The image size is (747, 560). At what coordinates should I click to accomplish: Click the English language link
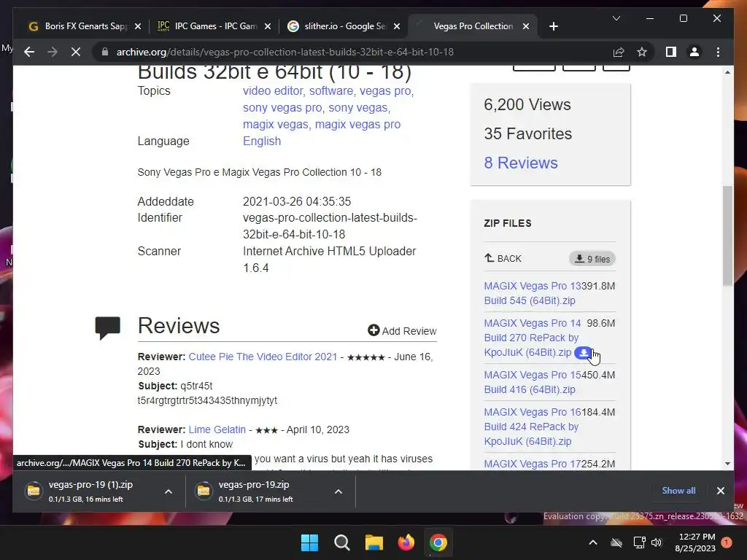click(262, 141)
